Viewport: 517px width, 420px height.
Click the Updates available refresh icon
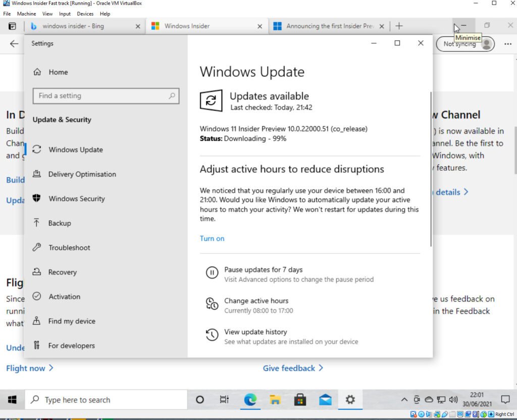pyautogui.click(x=211, y=100)
